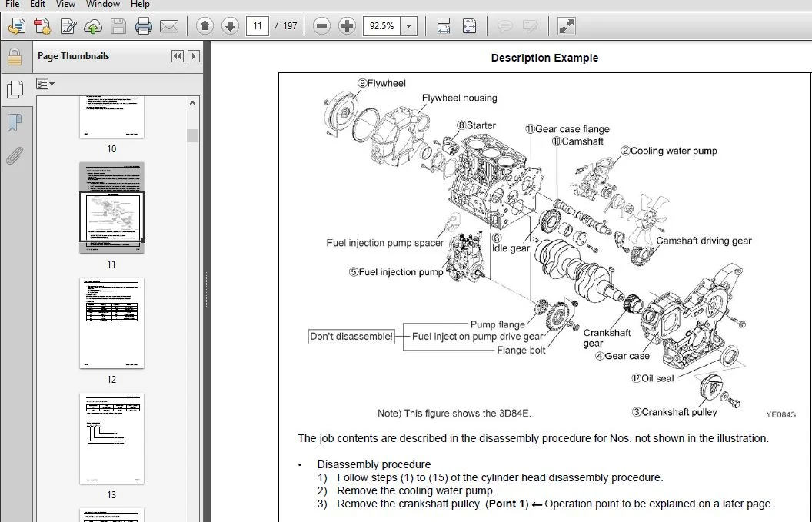Screen dimensions: 812x522
Task: Select the page 12 thumbnail
Action: coord(111,323)
